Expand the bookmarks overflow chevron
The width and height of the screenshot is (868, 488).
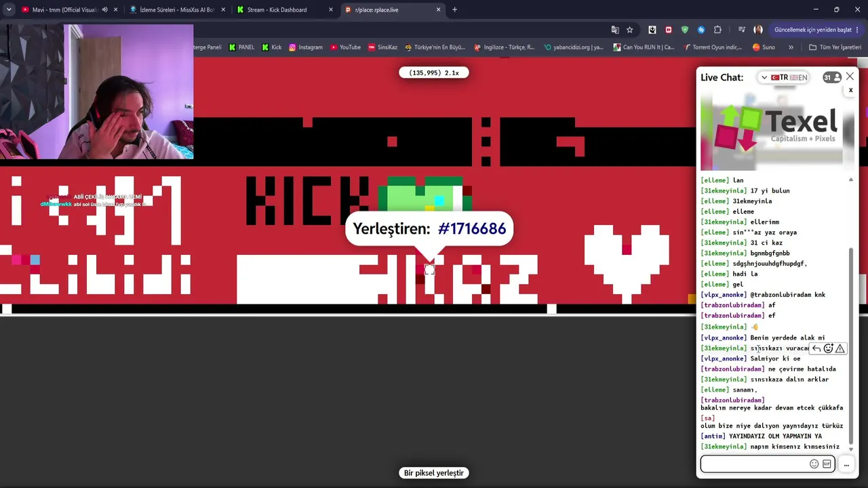(x=791, y=47)
